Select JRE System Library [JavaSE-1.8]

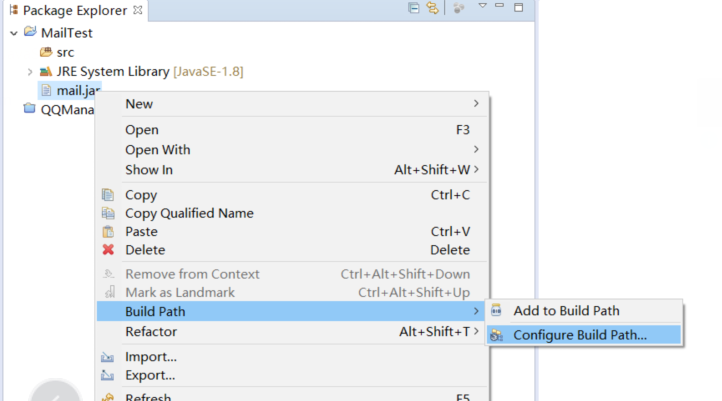click(x=150, y=72)
